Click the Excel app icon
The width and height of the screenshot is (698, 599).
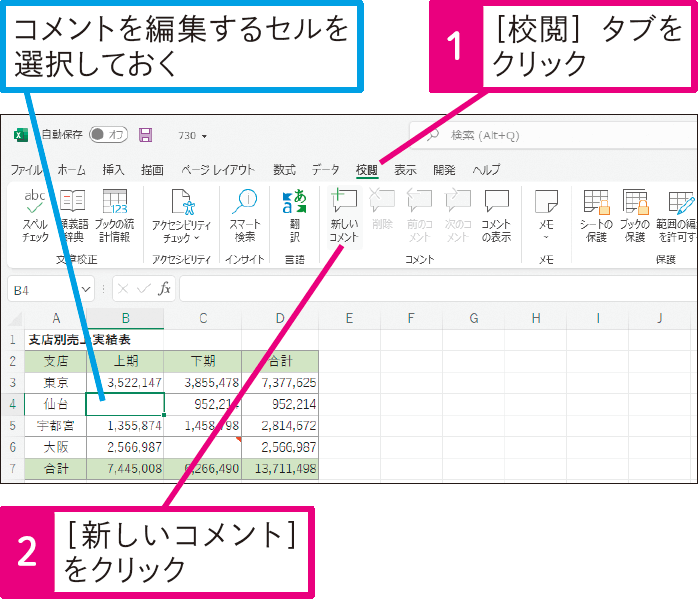pos(20,135)
